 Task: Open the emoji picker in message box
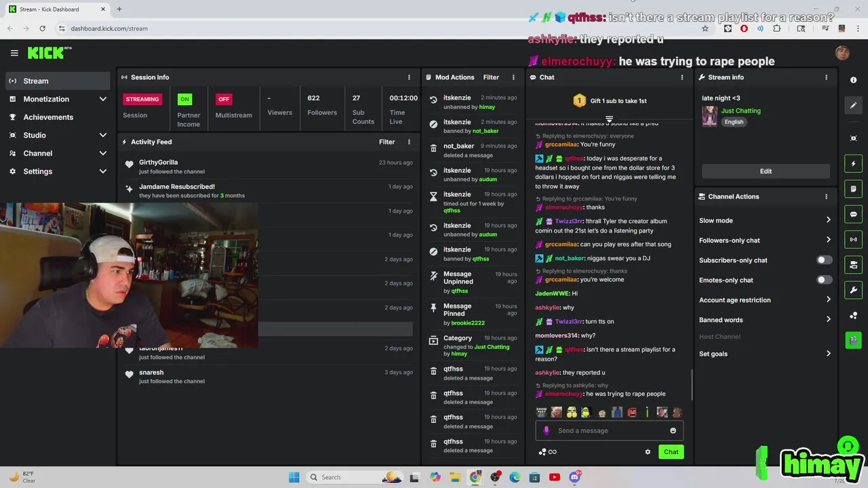tap(673, 430)
